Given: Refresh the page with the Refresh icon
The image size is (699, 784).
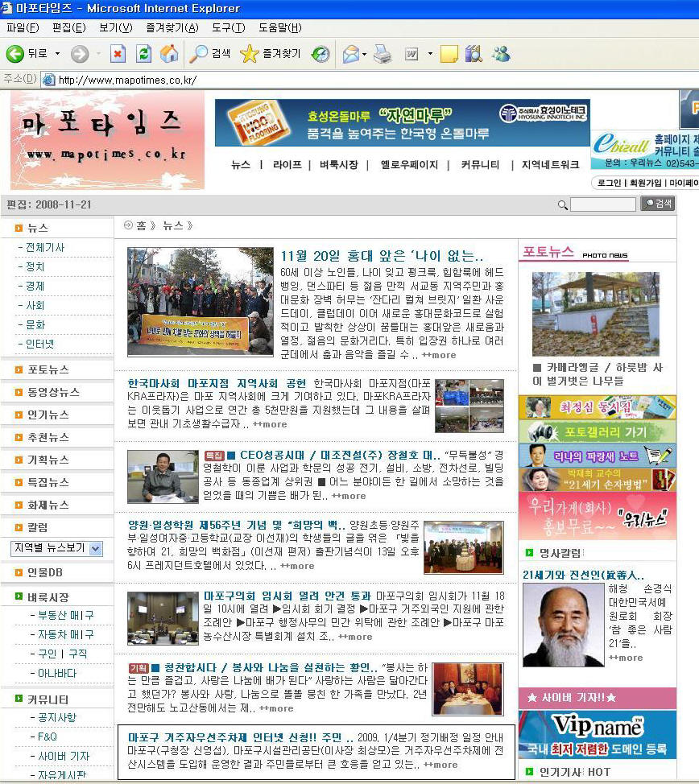Looking at the screenshot, I should (143, 54).
